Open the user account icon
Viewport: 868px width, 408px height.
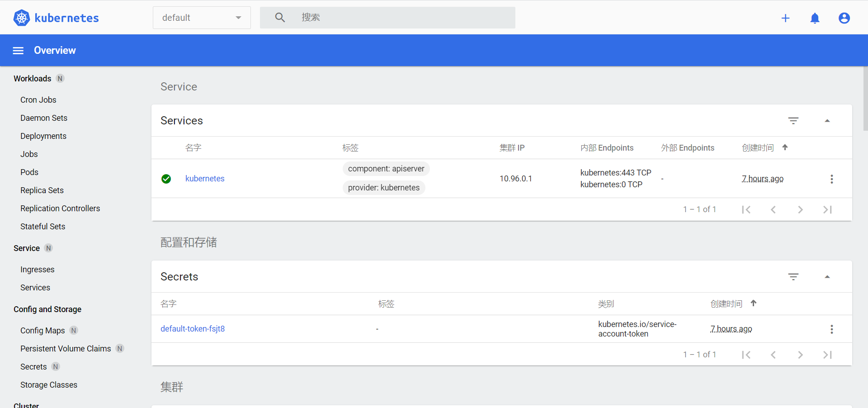click(x=844, y=18)
